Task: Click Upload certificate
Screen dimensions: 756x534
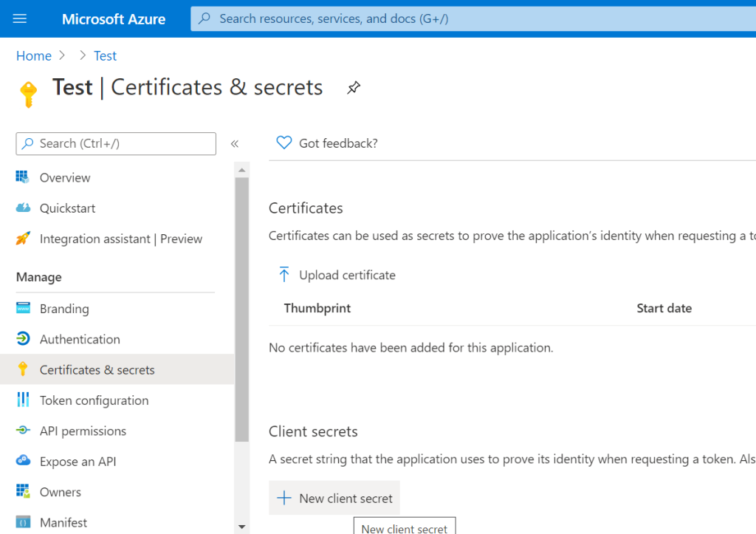Action: click(337, 275)
